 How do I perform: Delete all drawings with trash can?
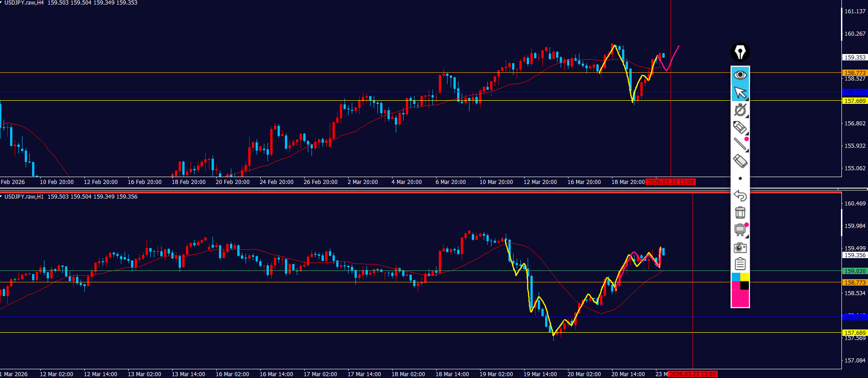[740, 212]
